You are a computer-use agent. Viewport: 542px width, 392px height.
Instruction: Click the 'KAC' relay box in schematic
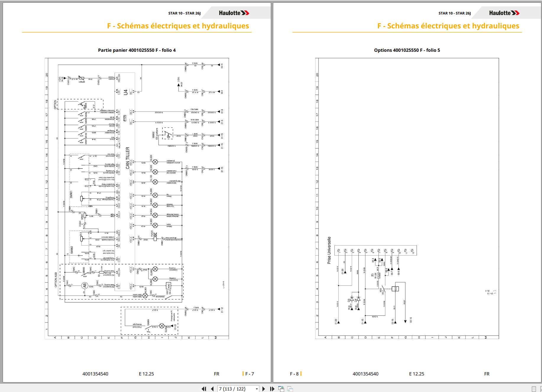tap(169, 285)
